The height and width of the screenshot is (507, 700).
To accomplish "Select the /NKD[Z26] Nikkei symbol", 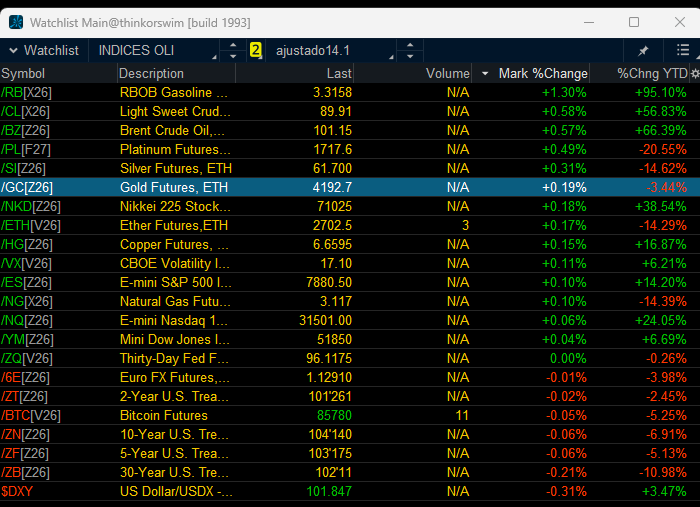I will point(30,206).
